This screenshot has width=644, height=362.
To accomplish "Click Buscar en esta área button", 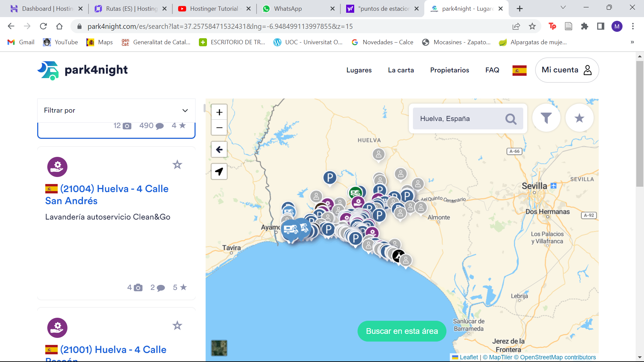I will (x=402, y=331).
